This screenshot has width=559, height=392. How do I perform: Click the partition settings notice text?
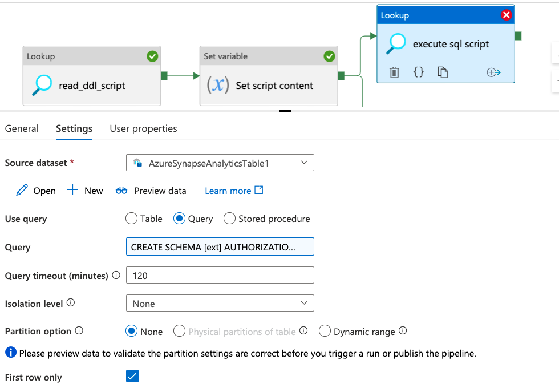coord(248,353)
